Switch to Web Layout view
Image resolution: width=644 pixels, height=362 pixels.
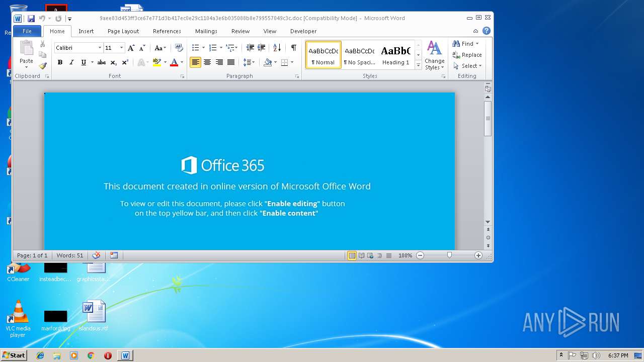coord(370,255)
